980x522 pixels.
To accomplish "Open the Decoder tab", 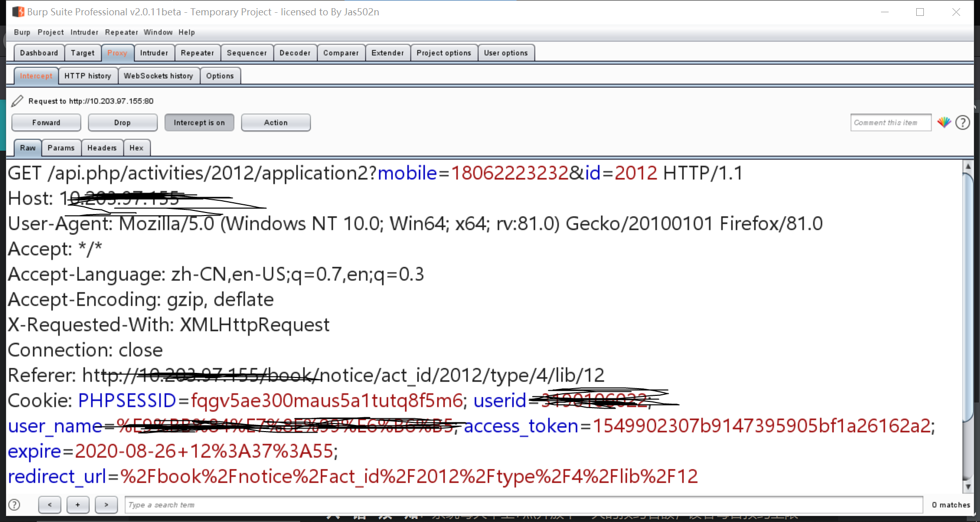I will [x=295, y=53].
